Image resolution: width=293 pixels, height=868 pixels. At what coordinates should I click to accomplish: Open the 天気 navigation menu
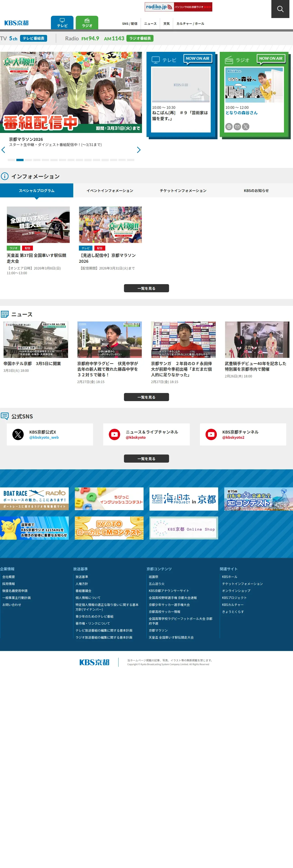pos(167,24)
